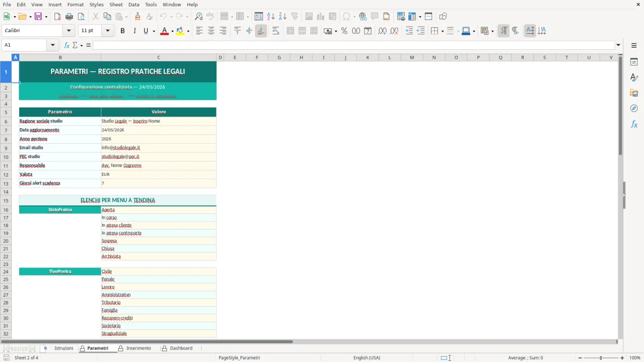The height and width of the screenshot is (362, 644).
Task: Switch to Istruzioni sheet tab
Action: coord(63,348)
